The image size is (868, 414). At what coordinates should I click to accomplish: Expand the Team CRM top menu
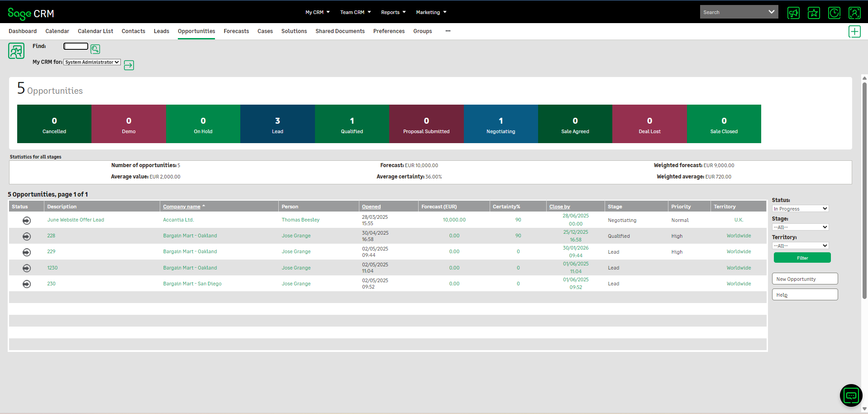point(355,12)
